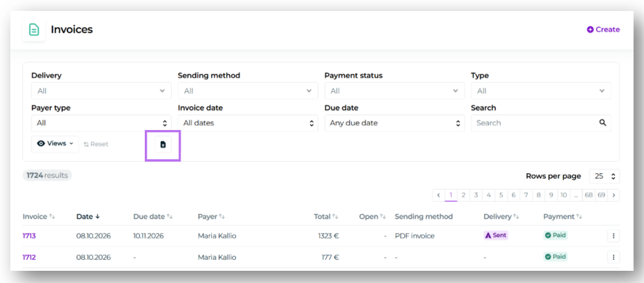Open the Payer type dropdown

(101, 123)
